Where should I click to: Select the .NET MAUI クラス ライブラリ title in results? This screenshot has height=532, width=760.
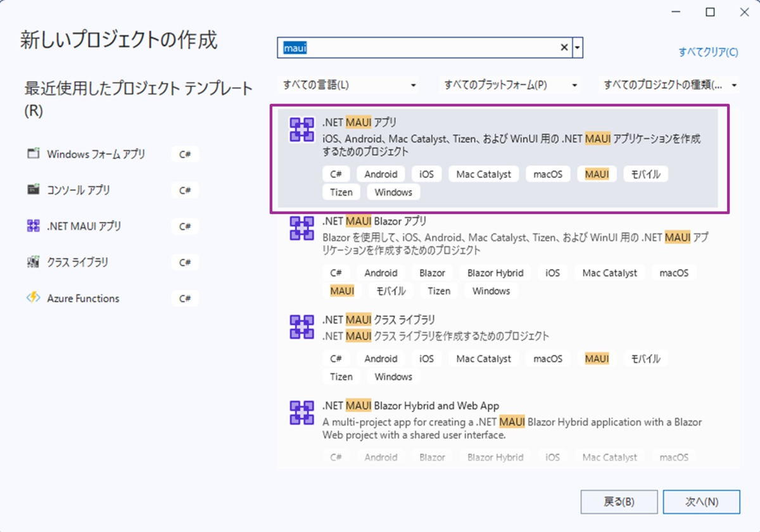[x=379, y=320]
